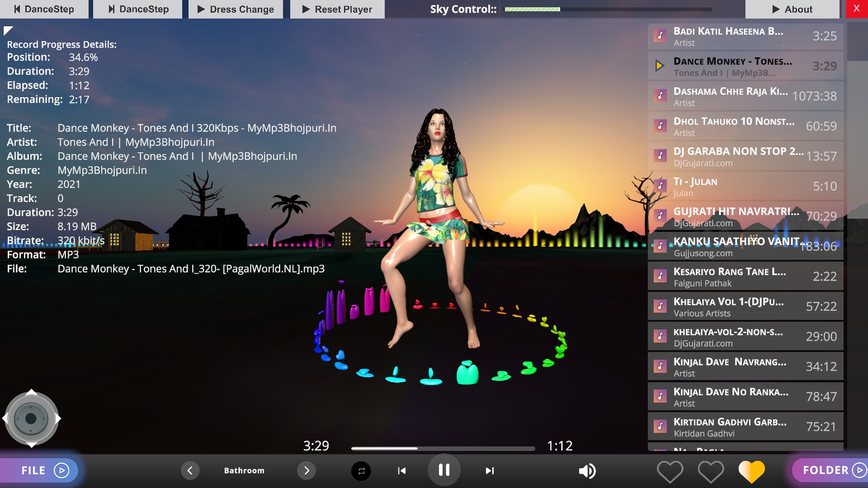
Task: Click music note icon of Dhol Tahuko
Action: [x=660, y=126]
